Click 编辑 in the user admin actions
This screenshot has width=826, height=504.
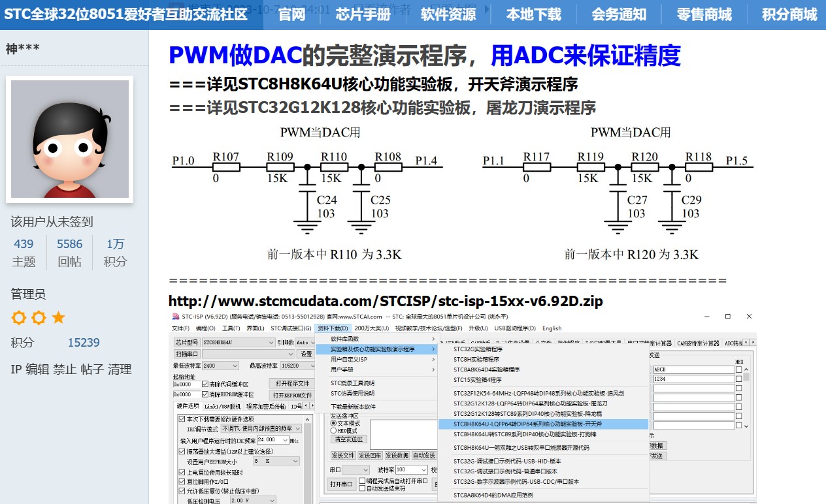click(37, 369)
